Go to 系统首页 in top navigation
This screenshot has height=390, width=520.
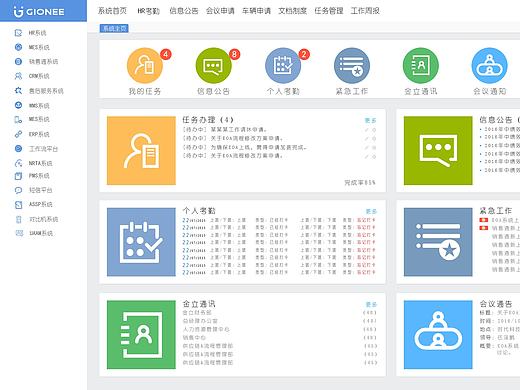click(112, 11)
